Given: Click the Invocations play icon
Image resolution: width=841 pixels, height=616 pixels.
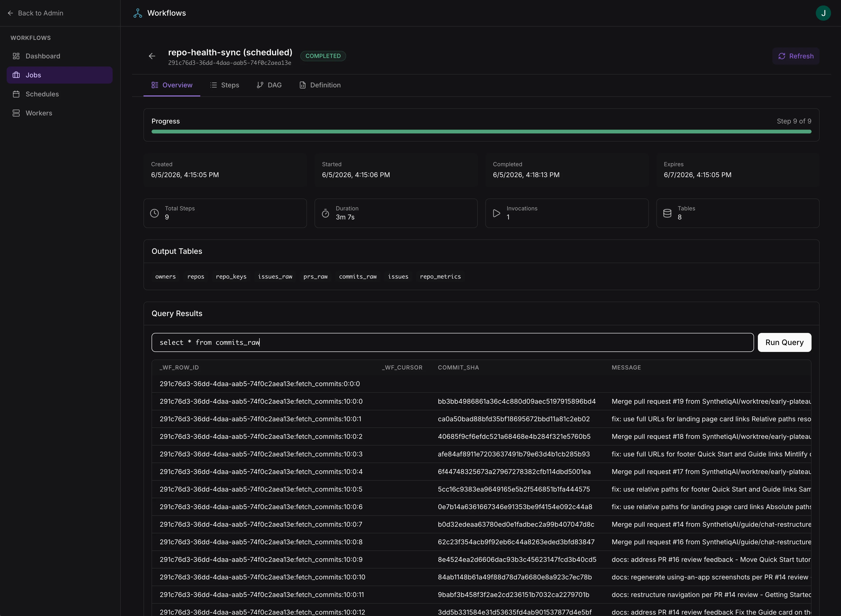Looking at the screenshot, I should [496, 213].
